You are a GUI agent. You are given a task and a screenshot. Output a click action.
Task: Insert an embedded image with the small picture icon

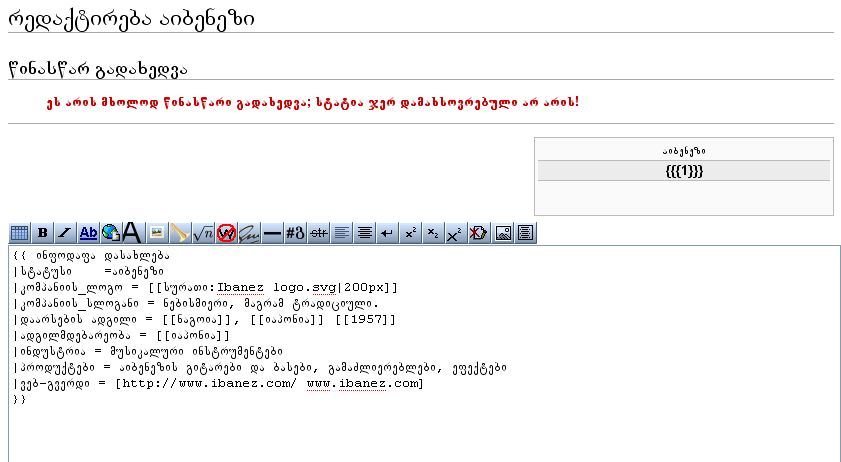pyautogui.click(x=157, y=233)
